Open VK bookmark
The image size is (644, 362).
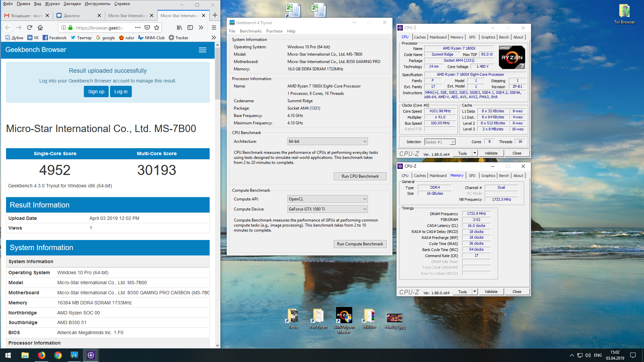point(33,38)
